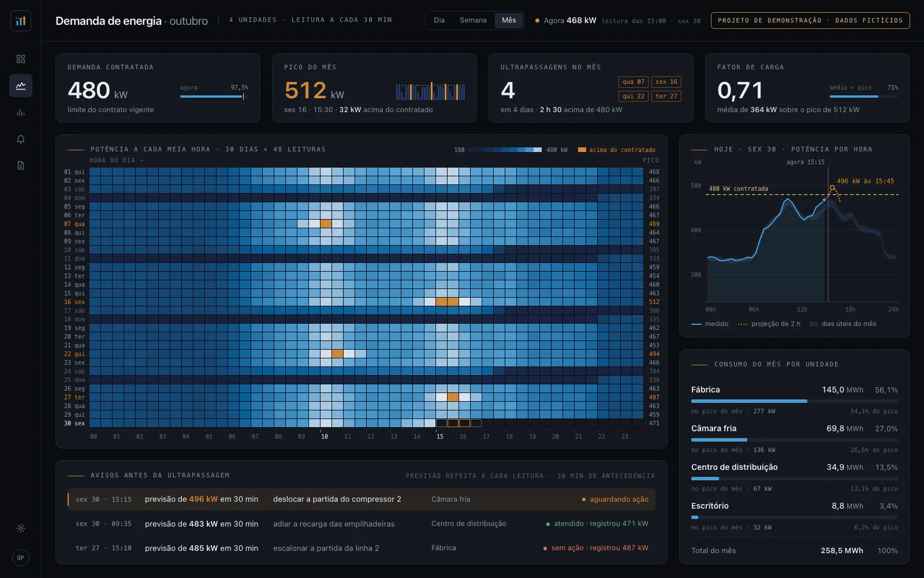Click the peak value 512 in heatmap
924x578 pixels.
click(x=654, y=302)
